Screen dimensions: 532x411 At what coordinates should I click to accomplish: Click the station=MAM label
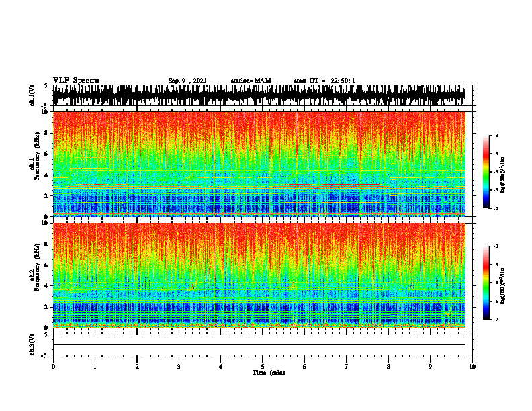(x=251, y=81)
